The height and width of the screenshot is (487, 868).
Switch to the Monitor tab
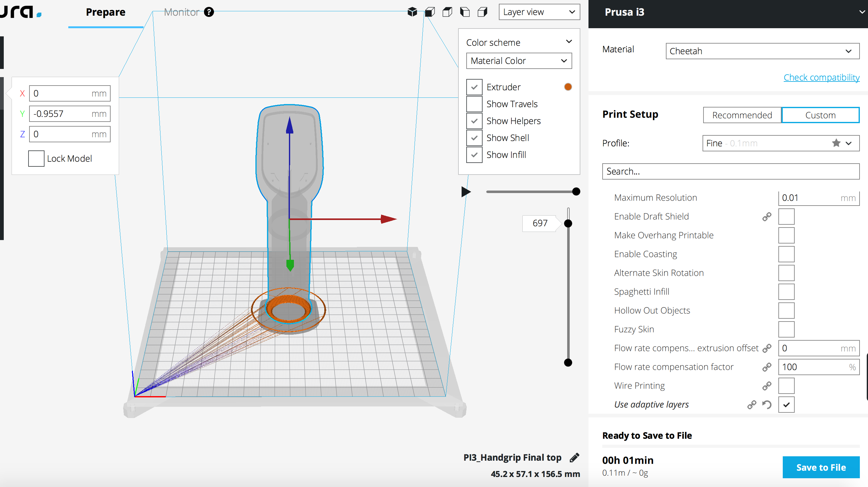coord(181,12)
